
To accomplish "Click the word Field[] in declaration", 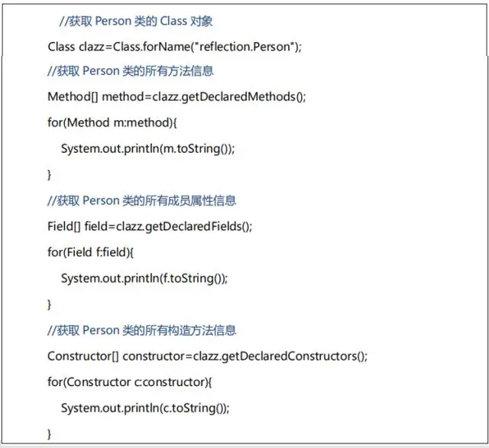I will [64, 226].
